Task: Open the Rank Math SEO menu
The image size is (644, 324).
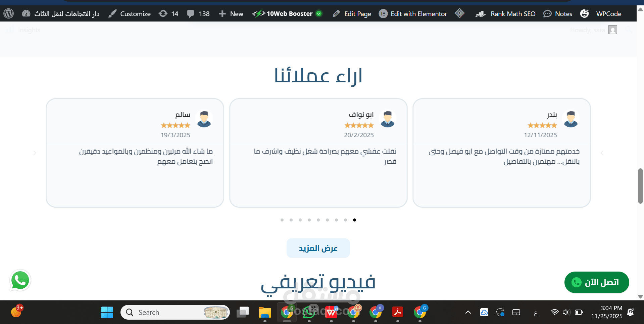Action: [505, 14]
